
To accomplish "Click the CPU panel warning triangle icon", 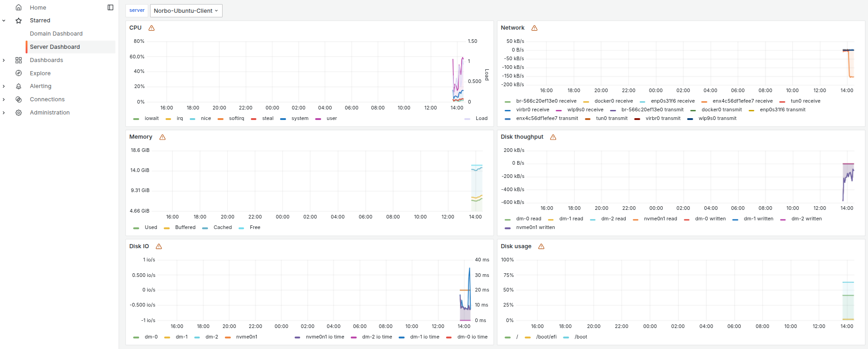I will point(151,28).
